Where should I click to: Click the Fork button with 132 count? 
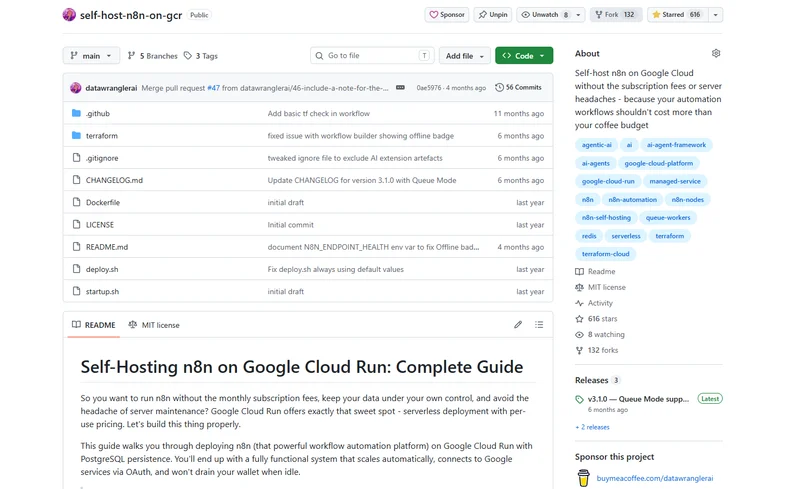[x=616, y=15]
